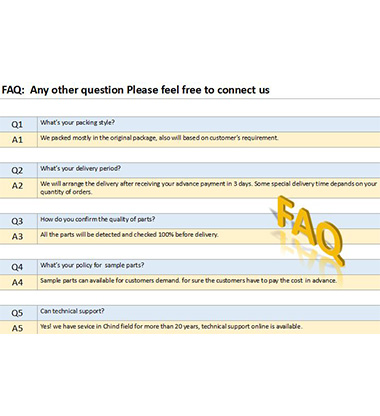
Task: Select the technical support online answer
Action: click(171, 326)
